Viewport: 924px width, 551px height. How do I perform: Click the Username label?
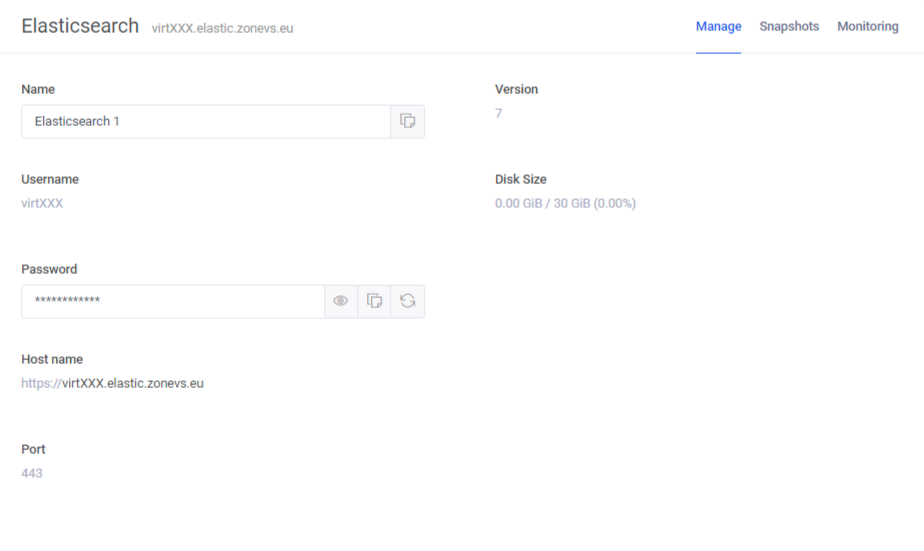(x=50, y=179)
